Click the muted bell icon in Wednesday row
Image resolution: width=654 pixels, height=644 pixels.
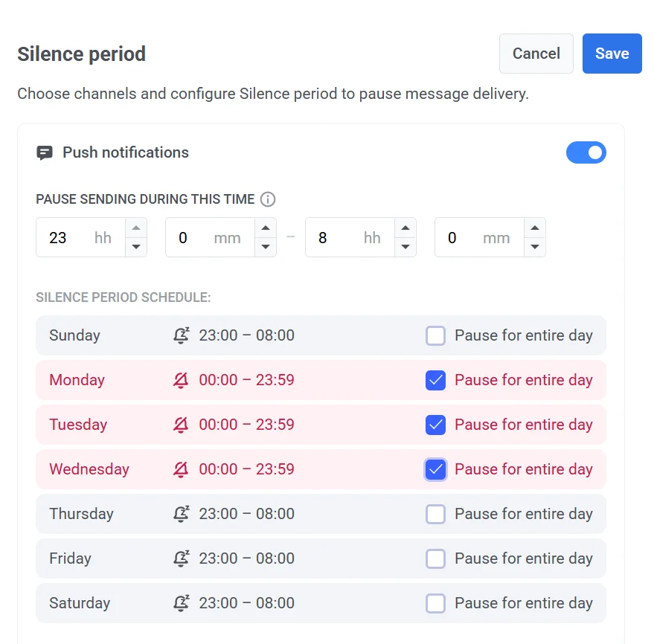click(x=181, y=469)
